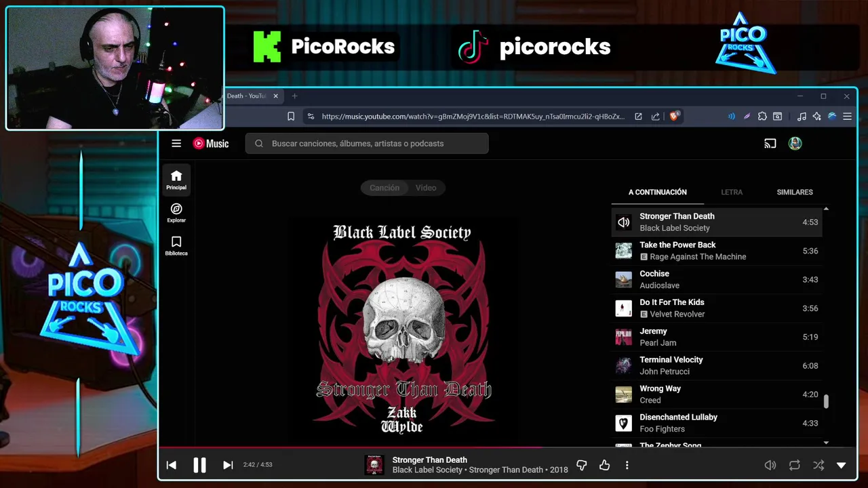
Task: Click the volume speaker icon
Action: [x=770, y=465]
